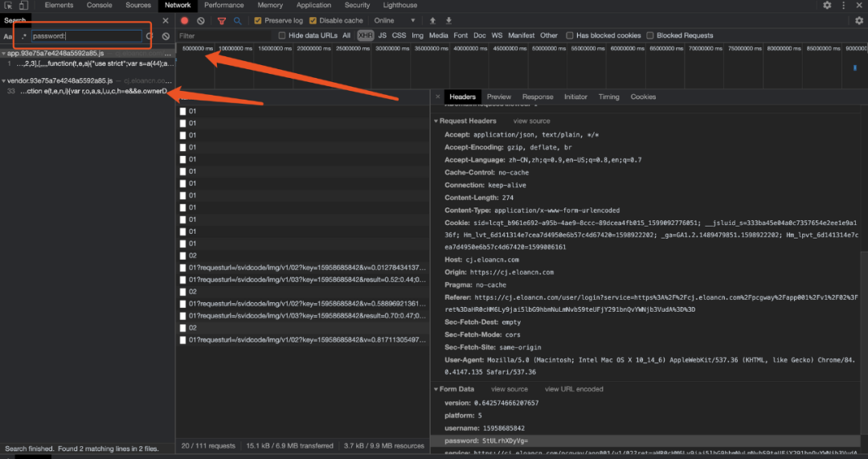Open DevTools settings gear in the top bar
868x459 pixels.
point(826,5)
